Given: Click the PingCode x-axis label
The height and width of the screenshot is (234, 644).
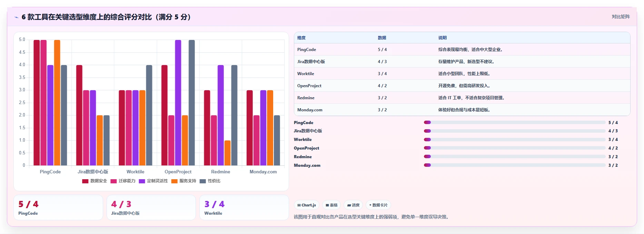Looking at the screenshot, I should tap(50, 172).
